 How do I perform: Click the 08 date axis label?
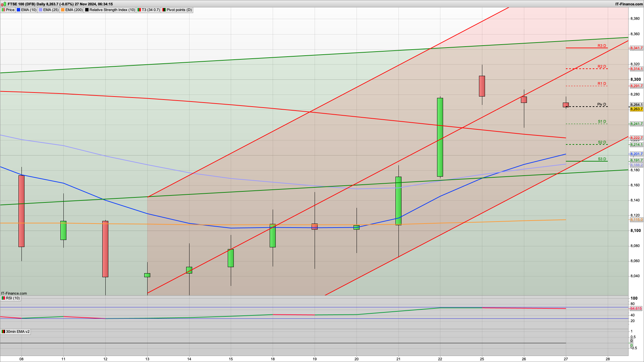pyautogui.click(x=21, y=359)
